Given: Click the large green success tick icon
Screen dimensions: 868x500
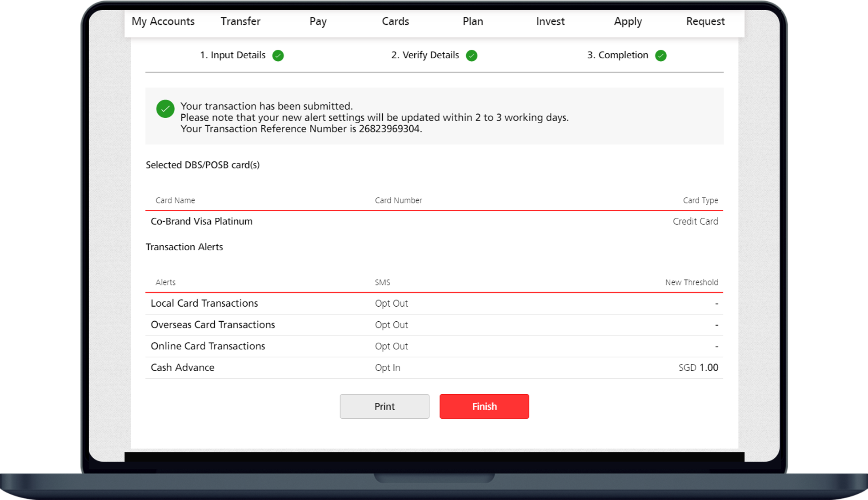Looking at the screenshot, I should tap(165, 109).
